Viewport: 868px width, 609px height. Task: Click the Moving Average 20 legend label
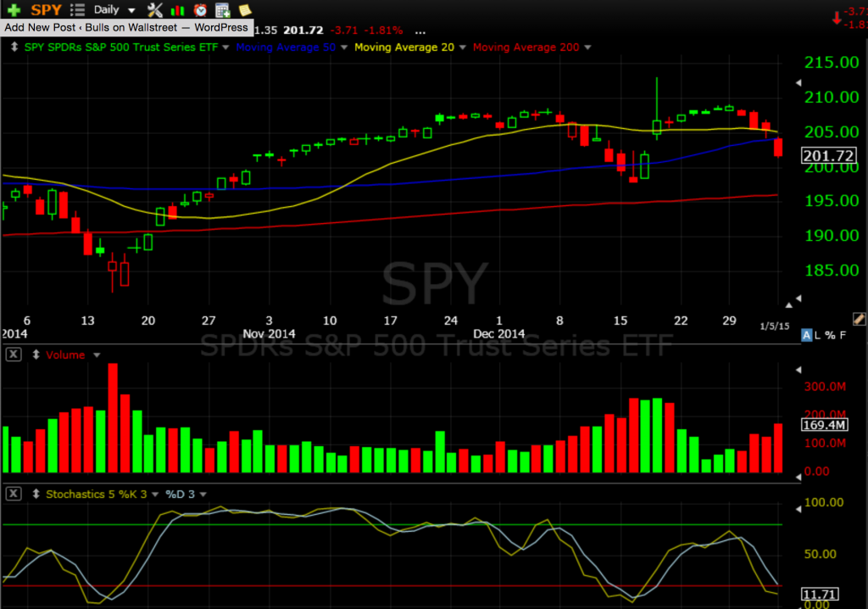(x=404, y=47)
